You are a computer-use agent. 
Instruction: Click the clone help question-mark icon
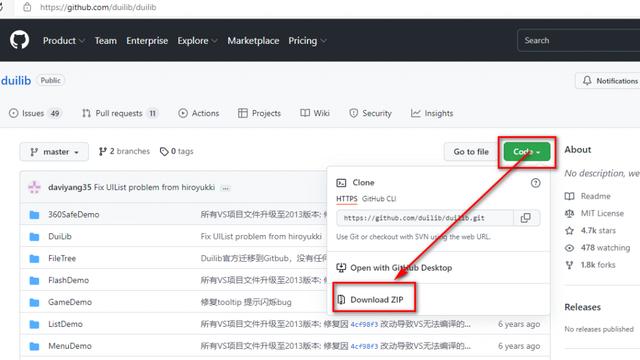click(x=535, y=183)
